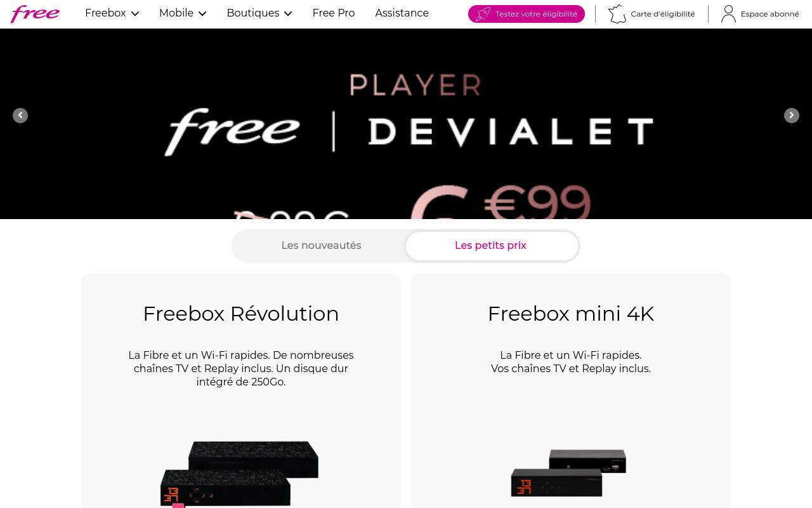Viewport: 812px width, 508px height.
Task: Expand the Boutiques dropdown chevron
Action: pyautogui.click(x=288, y=13)
